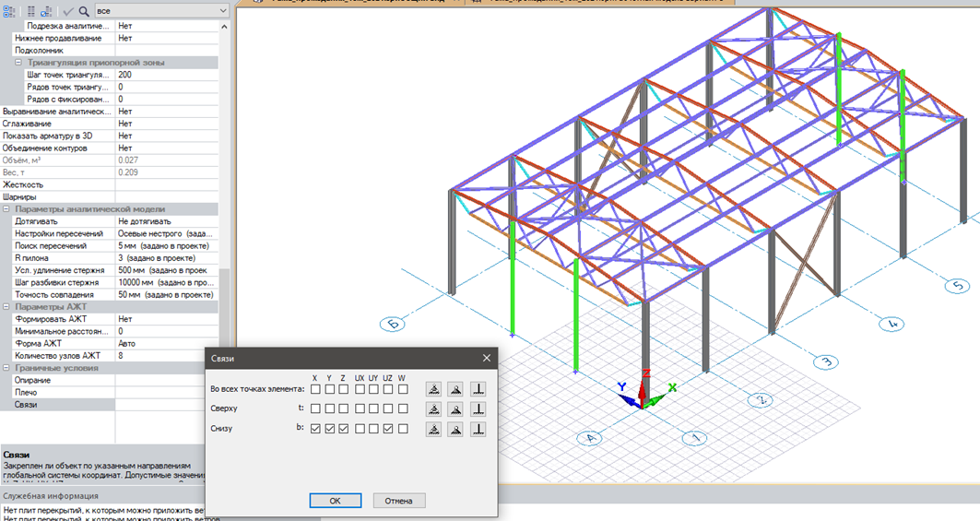980x521 pixels.
Task: Check UX restraint in the Снизу row
Action: [360, 429]
